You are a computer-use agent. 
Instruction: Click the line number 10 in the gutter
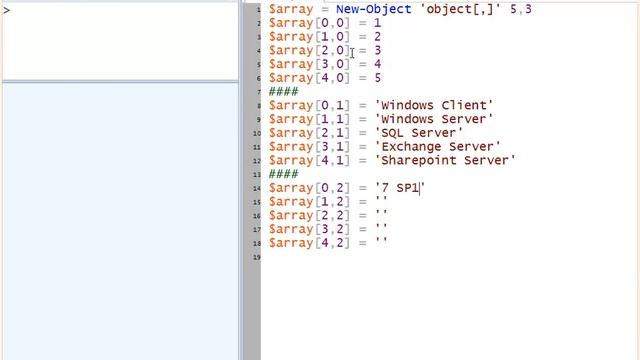257,133
